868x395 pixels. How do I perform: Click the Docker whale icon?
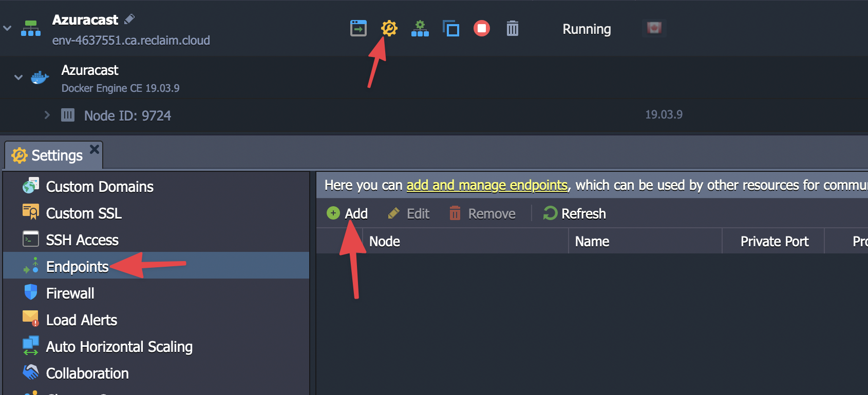point(40,77)
